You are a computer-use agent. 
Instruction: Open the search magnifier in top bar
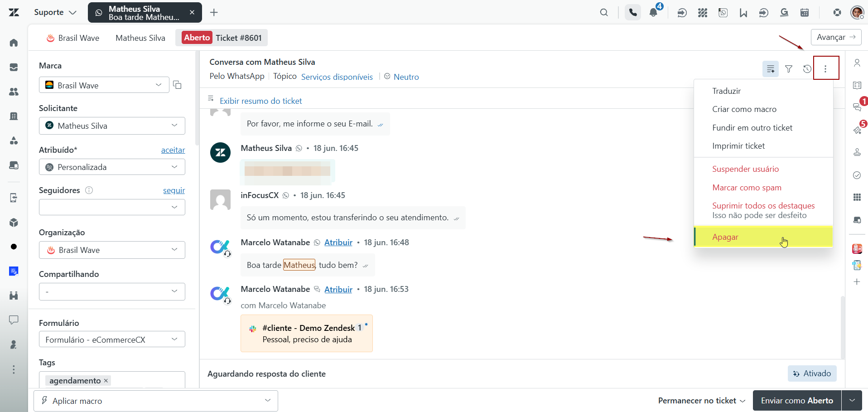604,13
